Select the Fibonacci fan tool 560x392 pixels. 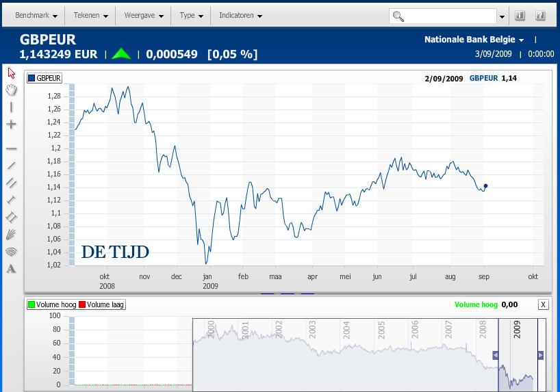tap(12, 235)
